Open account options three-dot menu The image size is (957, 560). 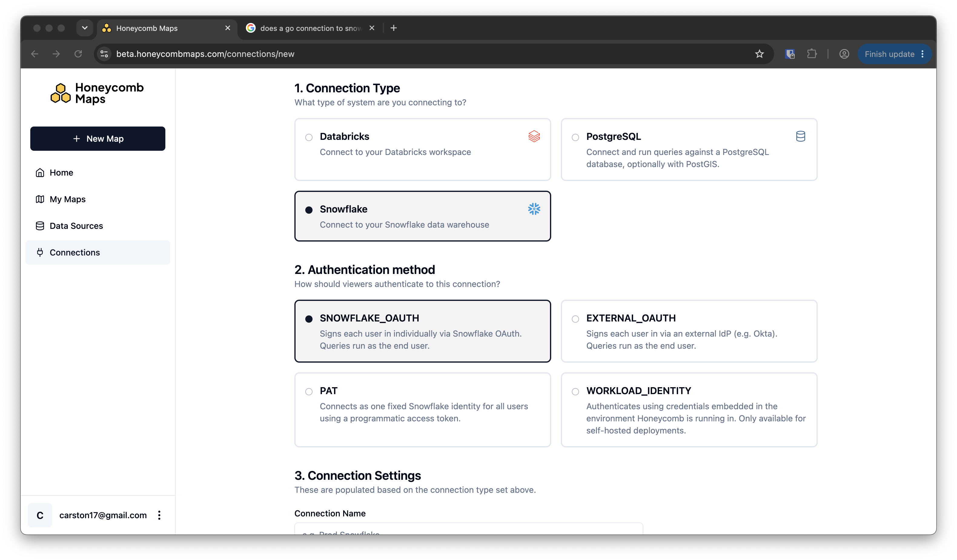coord(159,515)
